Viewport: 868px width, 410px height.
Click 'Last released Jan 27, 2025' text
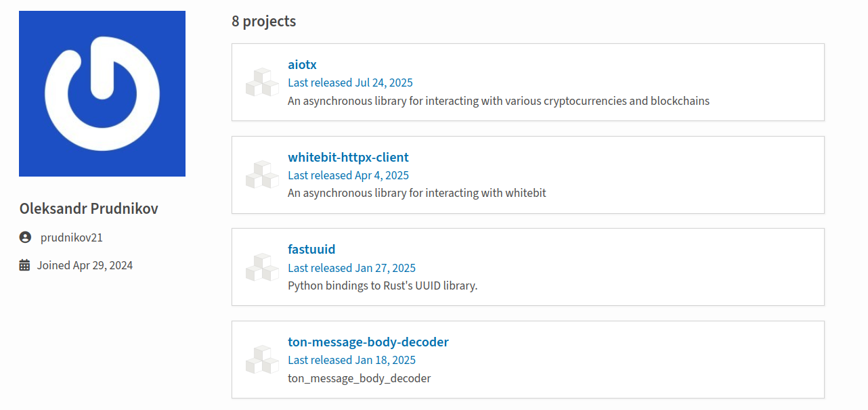click(351, 268)
